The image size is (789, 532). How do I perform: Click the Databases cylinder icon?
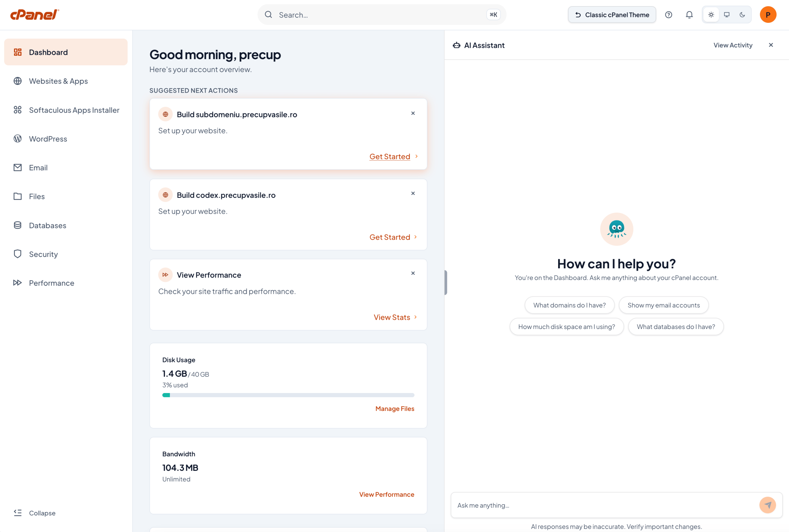[18, 225]
